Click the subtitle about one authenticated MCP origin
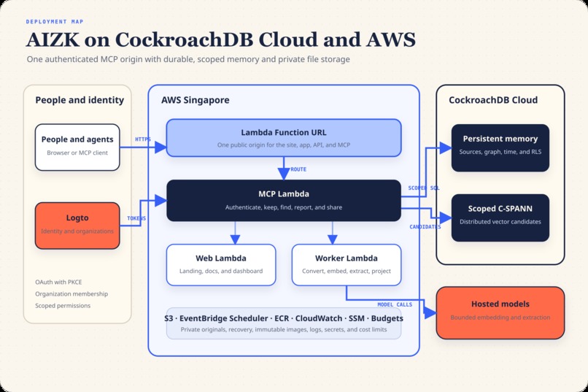Viewport: 588px width, 392px height. [188, 59]
